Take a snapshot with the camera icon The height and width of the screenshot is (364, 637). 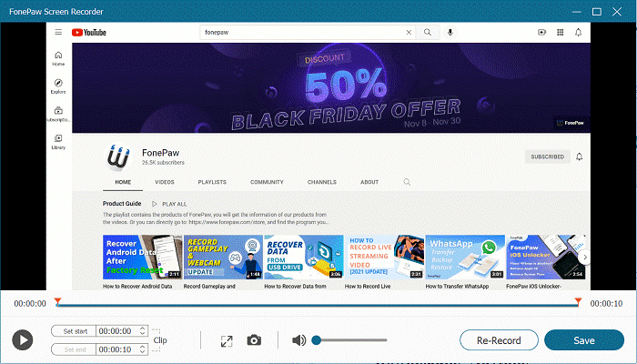pos(254,340)
